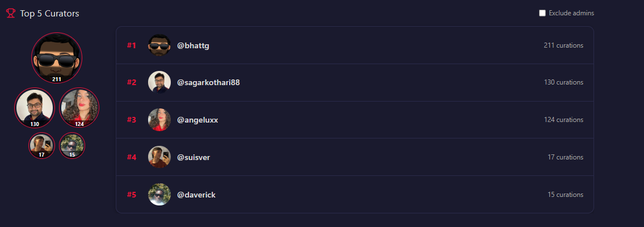Enable the Exclude admins checkbox
644x227 pixels.
542,13
